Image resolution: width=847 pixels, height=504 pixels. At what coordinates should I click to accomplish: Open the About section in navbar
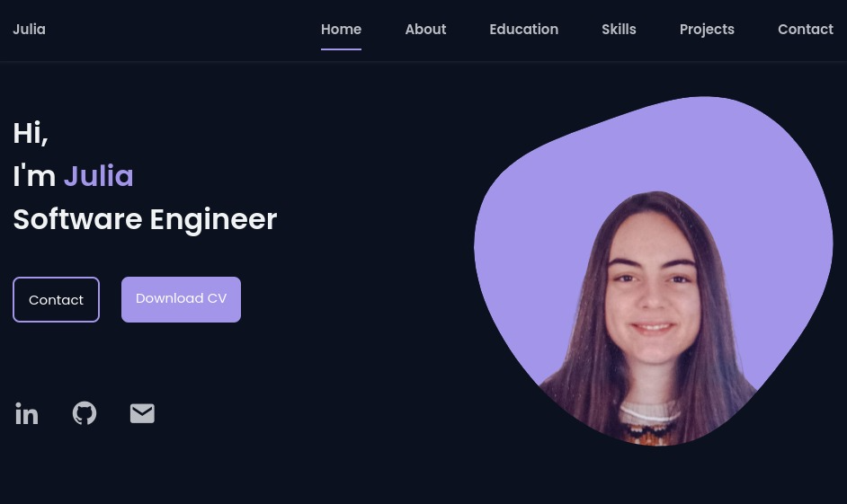(x=425, y=29)
